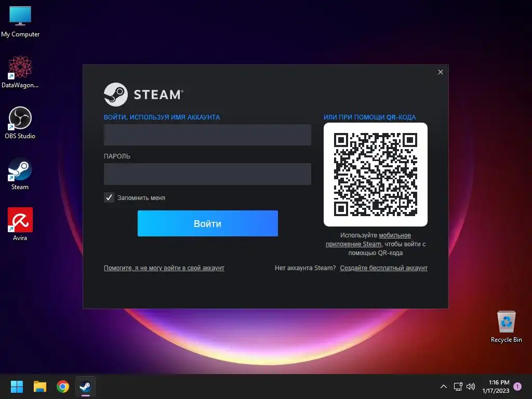
Task: Click 'Нет аккаунта Steam?' text
Action: click(x=305, y=268)
